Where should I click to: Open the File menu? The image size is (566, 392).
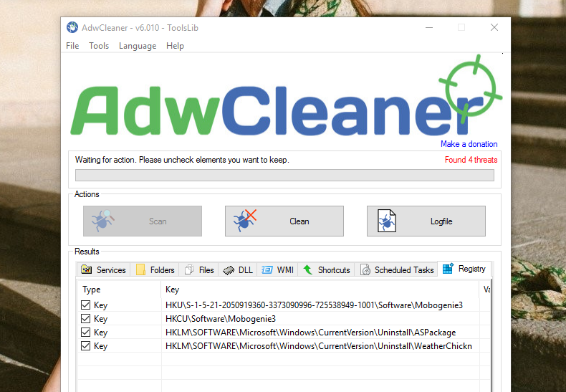point(72,46)
